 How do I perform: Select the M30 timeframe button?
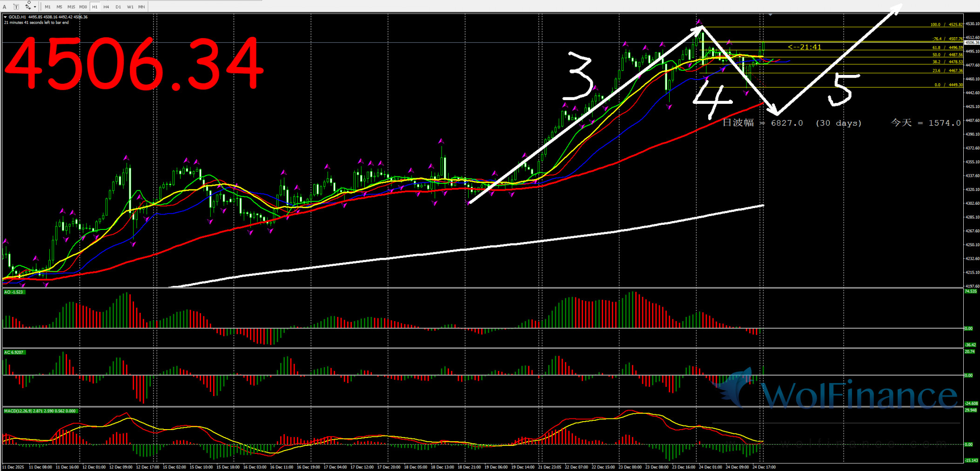coord(83,7)
